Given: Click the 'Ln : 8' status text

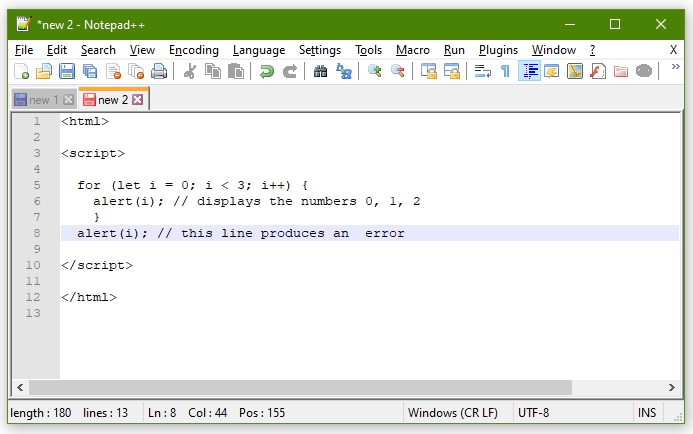Looking at the screenshot, I should pyautogui.click(x=162, y=413).
